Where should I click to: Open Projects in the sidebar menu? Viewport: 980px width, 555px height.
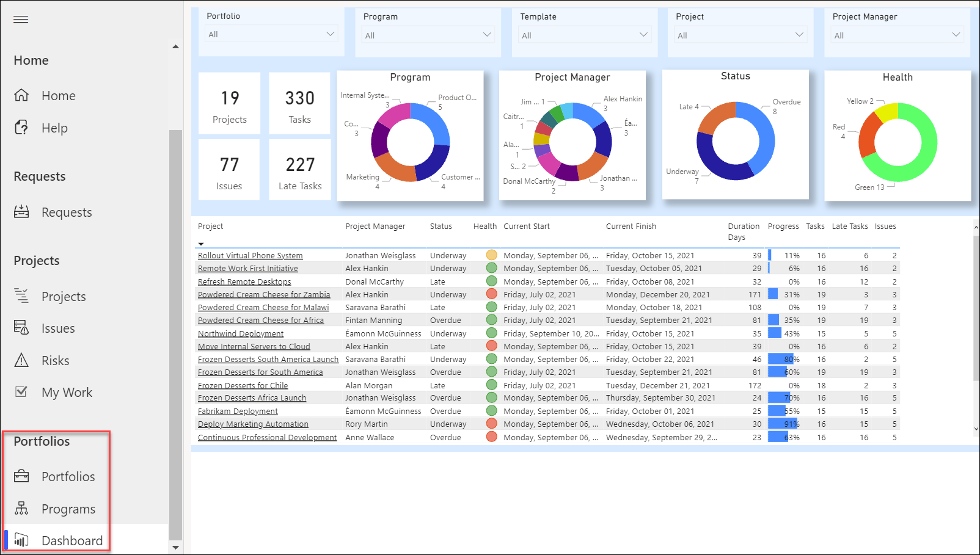click(64, 296)
